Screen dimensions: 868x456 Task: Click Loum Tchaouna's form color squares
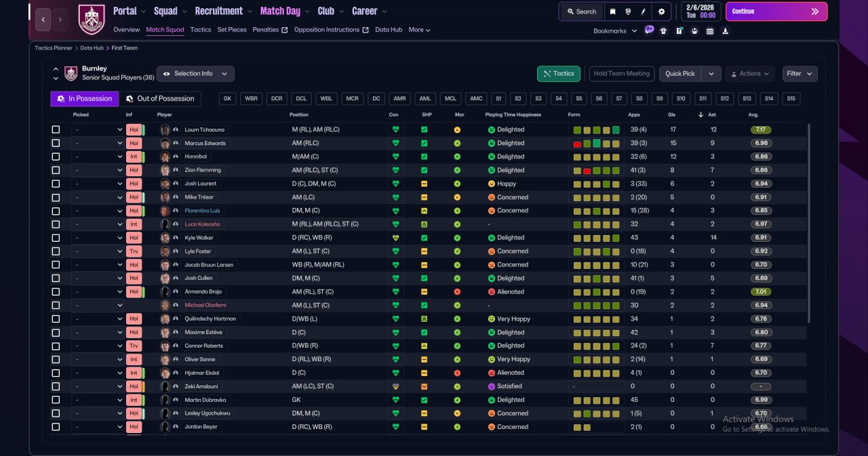(596, 129)
